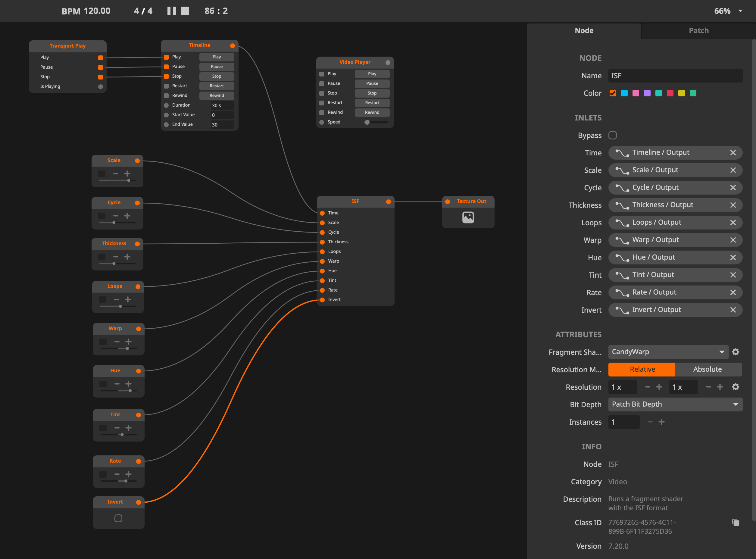
Task: Click the minus icon on Warp node
Action: [117, 342]
